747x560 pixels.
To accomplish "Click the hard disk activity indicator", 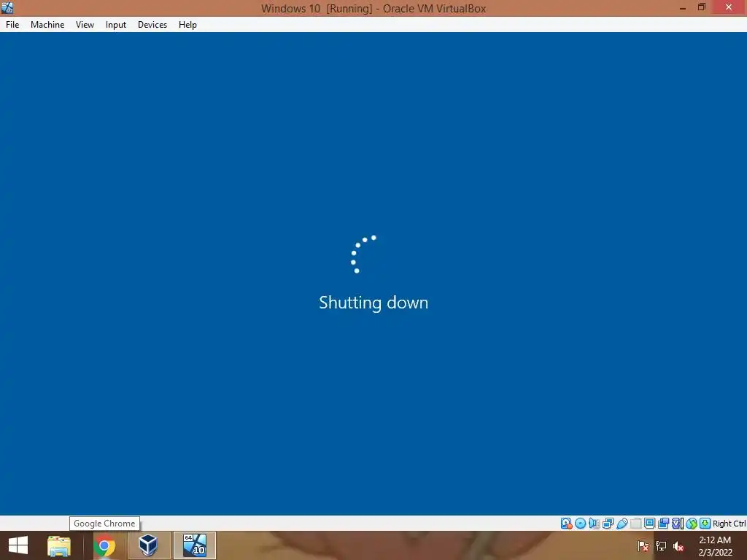I will tap(566, 524).
